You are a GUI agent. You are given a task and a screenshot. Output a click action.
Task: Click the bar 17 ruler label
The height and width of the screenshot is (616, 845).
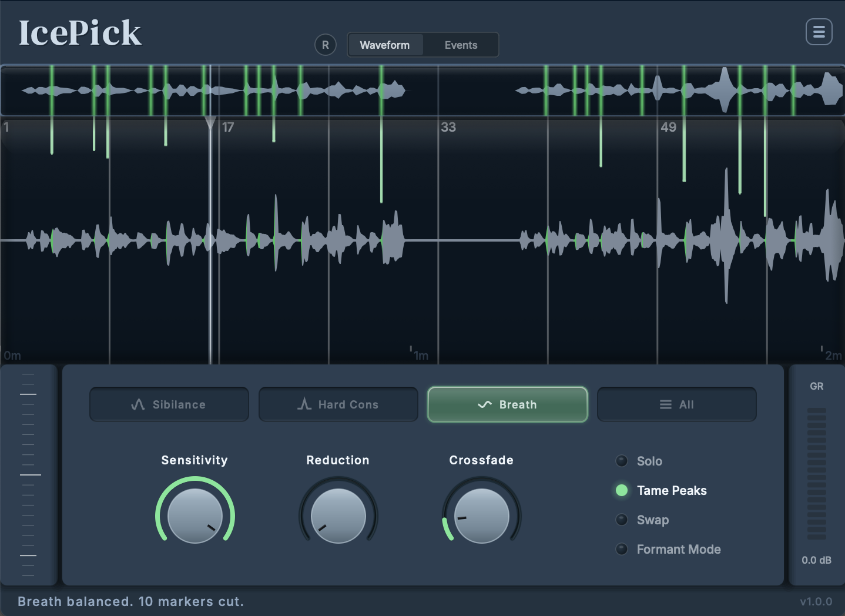coord(228,127)
